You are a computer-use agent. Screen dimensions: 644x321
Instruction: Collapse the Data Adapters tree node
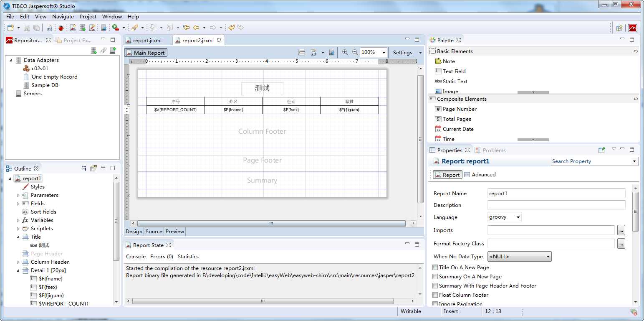[x=11, y=60]
